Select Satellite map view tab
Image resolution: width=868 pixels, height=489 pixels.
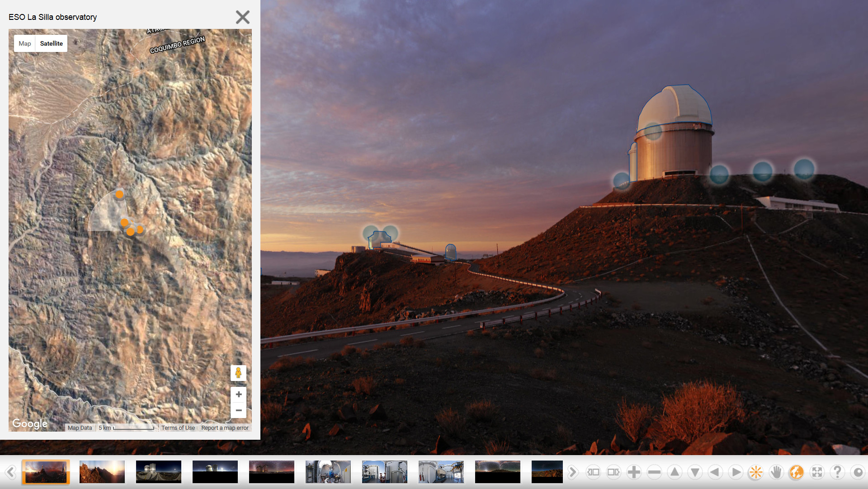click(51, 43)
